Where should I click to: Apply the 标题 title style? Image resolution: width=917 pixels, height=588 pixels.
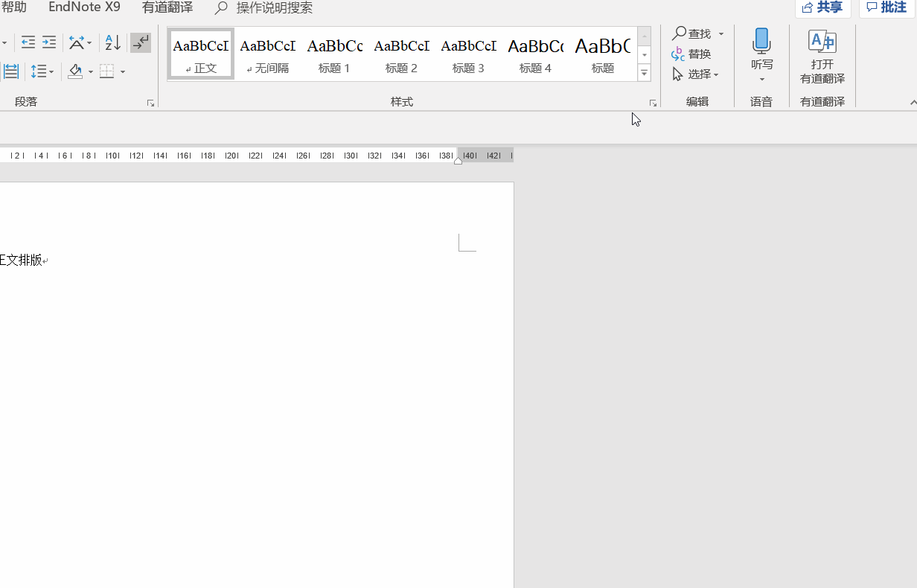(603, 54)
